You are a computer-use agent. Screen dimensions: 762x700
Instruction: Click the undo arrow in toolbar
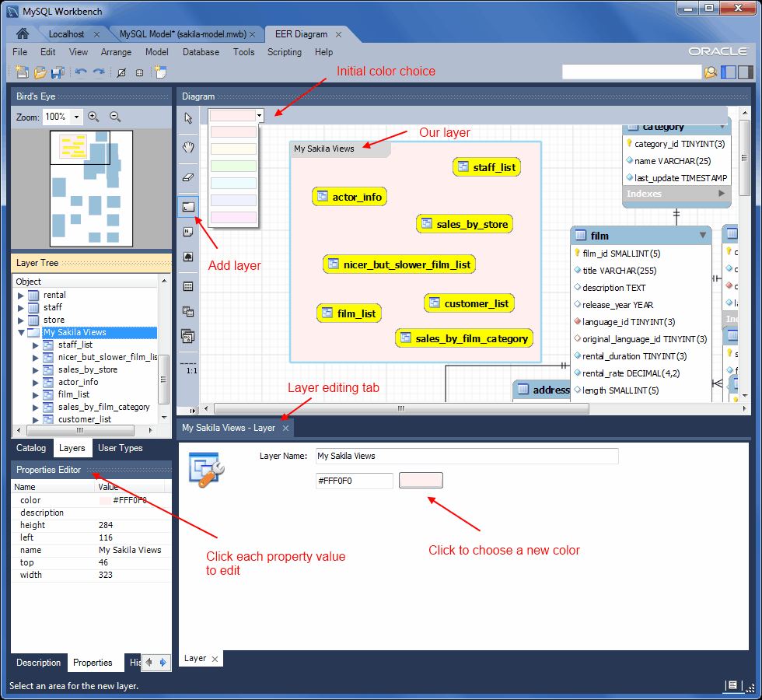click(x=81, y=72)
